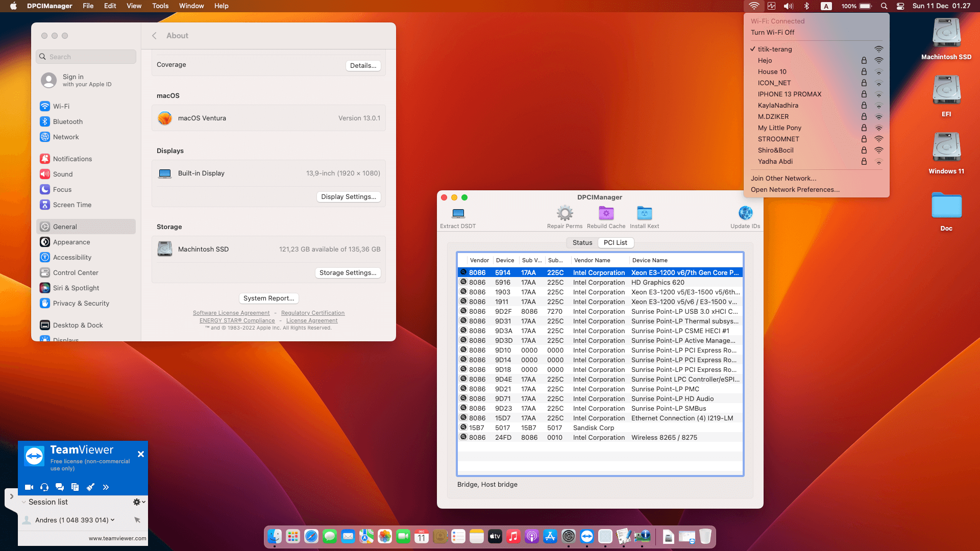Click Wi-Fi icon in menu bar
Image resolution: width=980 pixels, height=551 pixels.
pyautogui.click(x=754, y=6)
